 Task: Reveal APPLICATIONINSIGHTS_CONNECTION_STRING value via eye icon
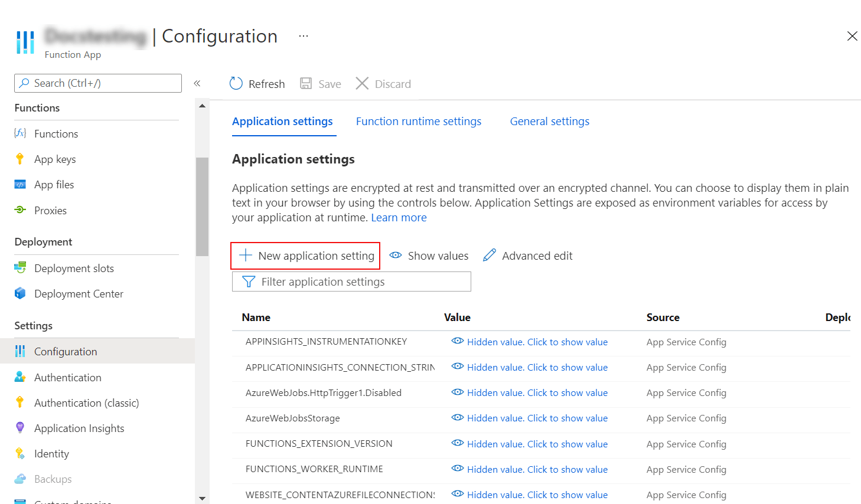pyautogui.click(x=457, y=366)
